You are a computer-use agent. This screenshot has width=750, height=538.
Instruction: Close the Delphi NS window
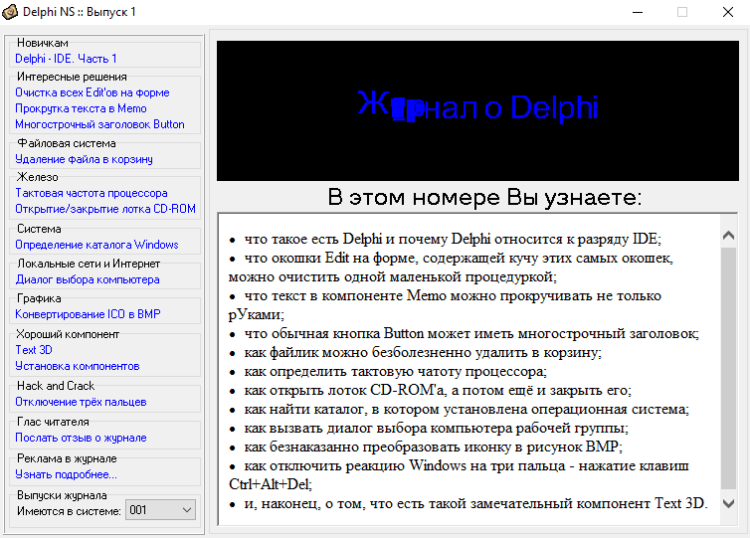(x=728, y=12)
